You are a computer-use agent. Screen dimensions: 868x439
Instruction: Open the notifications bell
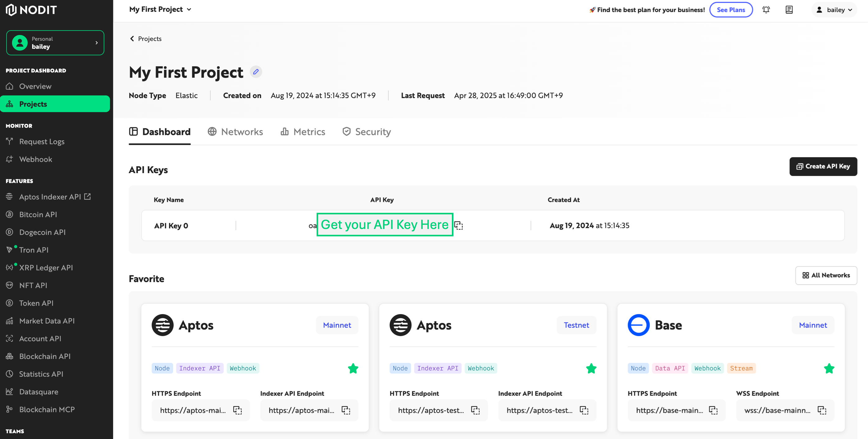pos(766,10)
